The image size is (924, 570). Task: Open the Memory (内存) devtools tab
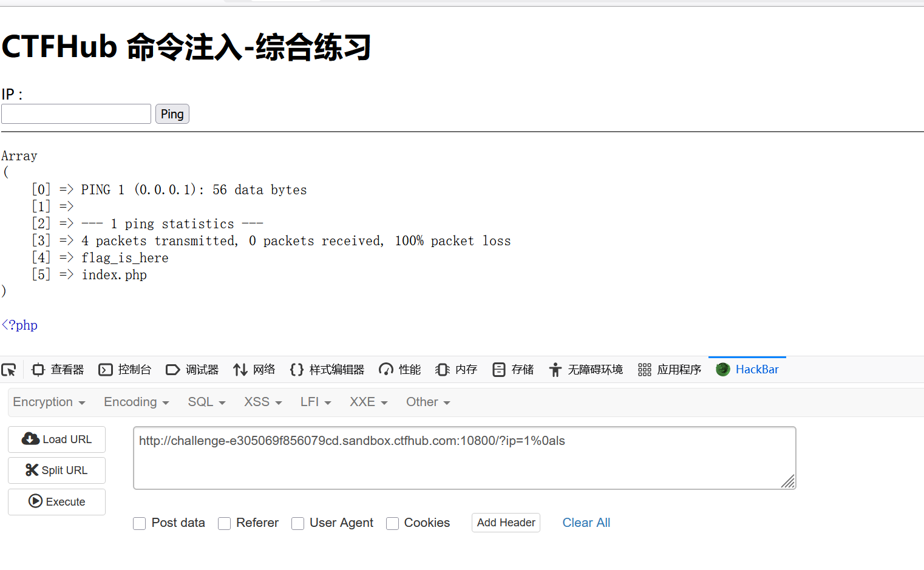pyautogui.click(x=456, y=370)
